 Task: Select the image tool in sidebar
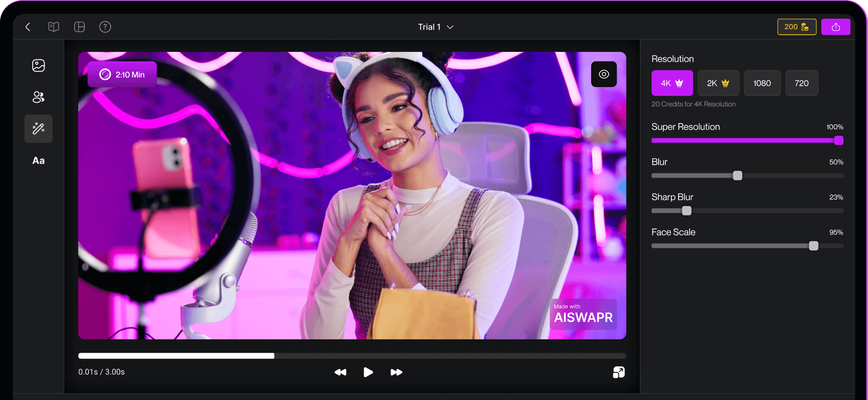tap(38, 65)
